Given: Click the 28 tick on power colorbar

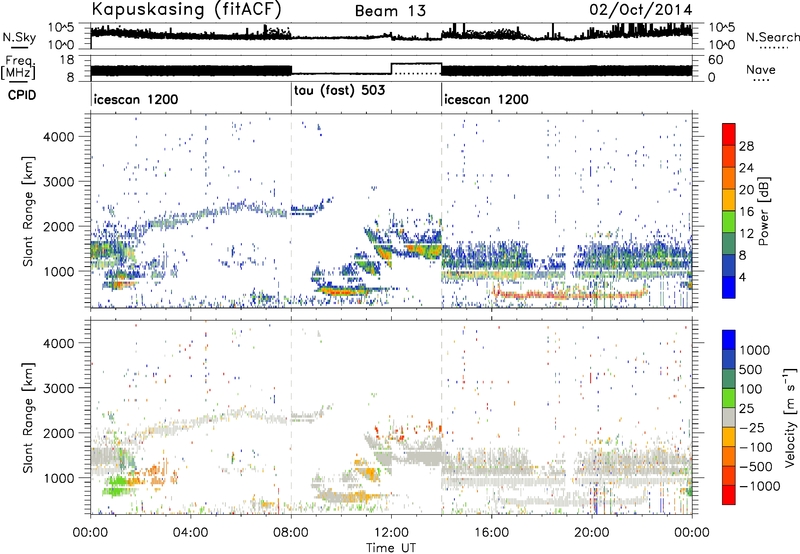Looking at the screenshot, I should 746,146.
